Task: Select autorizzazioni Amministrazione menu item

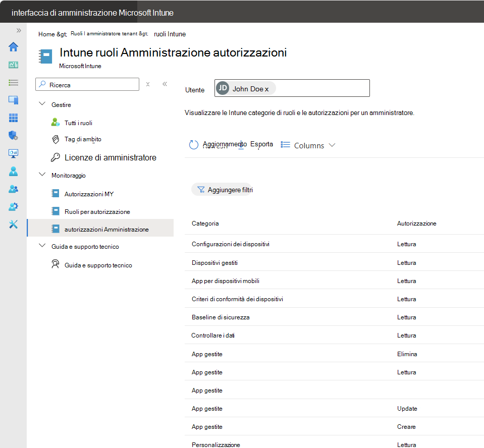Action: (100, 228)
